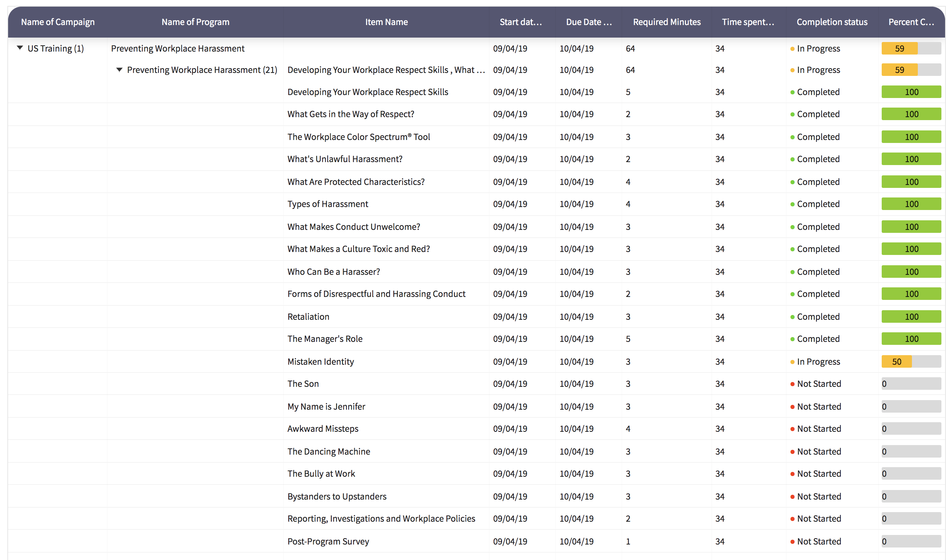Screen dimensions: 951x560
Task: Click Not Started status for The Son
Action: 815,384
